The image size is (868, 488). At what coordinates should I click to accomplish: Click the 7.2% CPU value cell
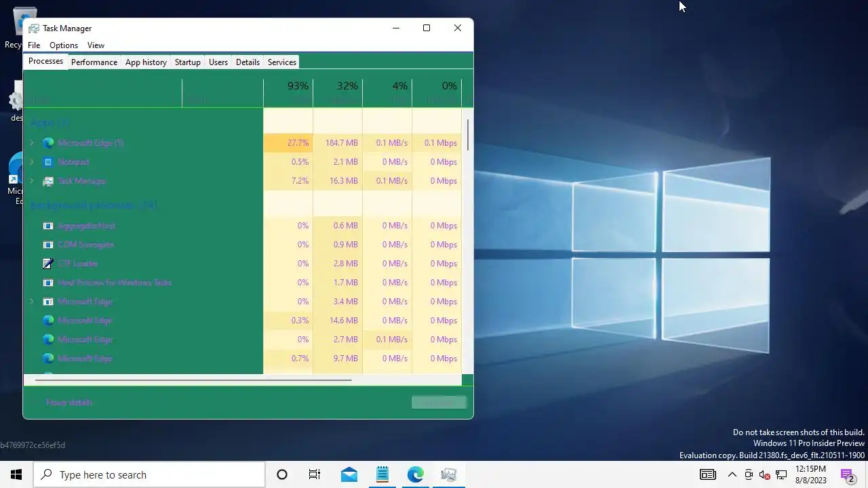point(288,181)
